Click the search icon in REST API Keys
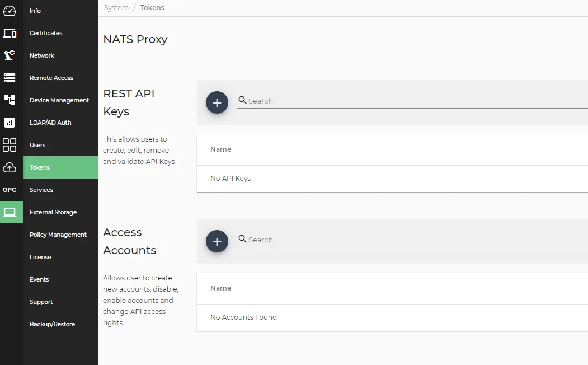 coord(242,100)
